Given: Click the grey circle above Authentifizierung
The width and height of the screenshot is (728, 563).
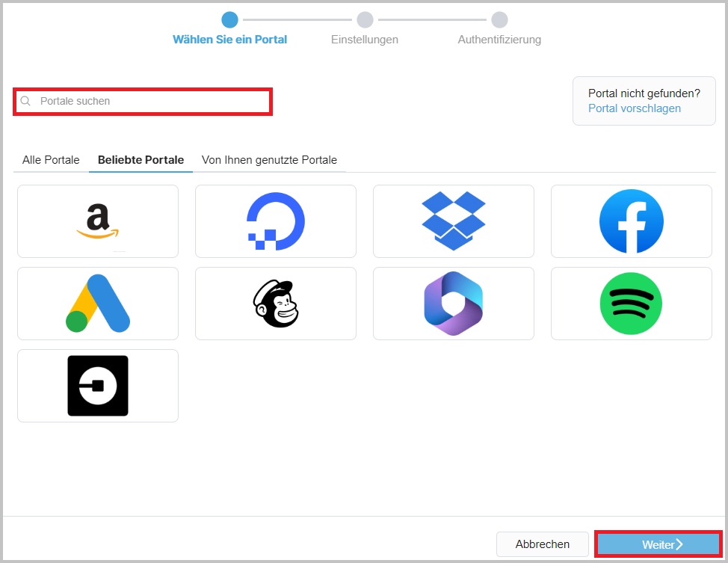Looking at the screenshot, I should click(x=499, y=20).
